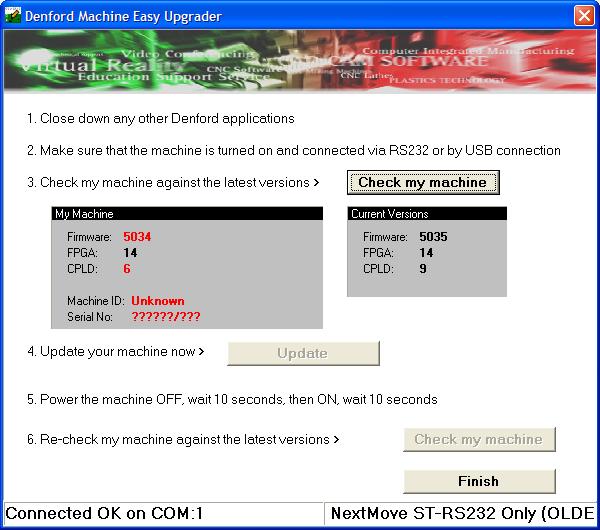This screenshot has height=530, width=600.
Task: Select Current Versions CPLD value 9
Action: click(x=423, y=269)
